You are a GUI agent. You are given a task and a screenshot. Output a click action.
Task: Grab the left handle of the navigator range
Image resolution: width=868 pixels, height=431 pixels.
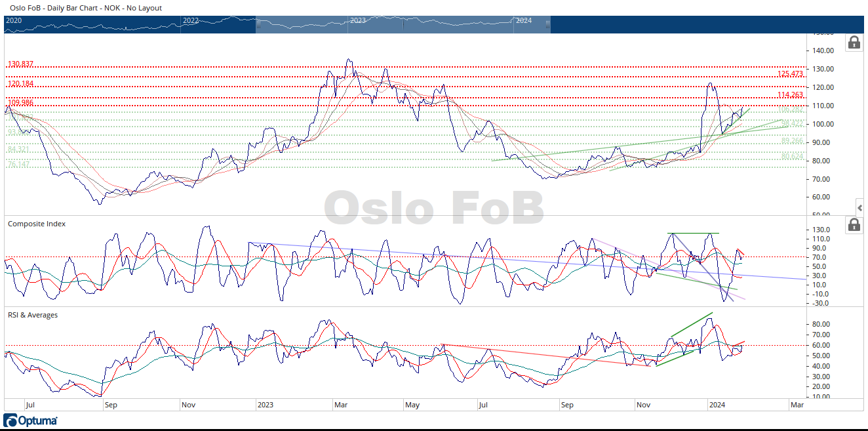click(x=258, y=24)
